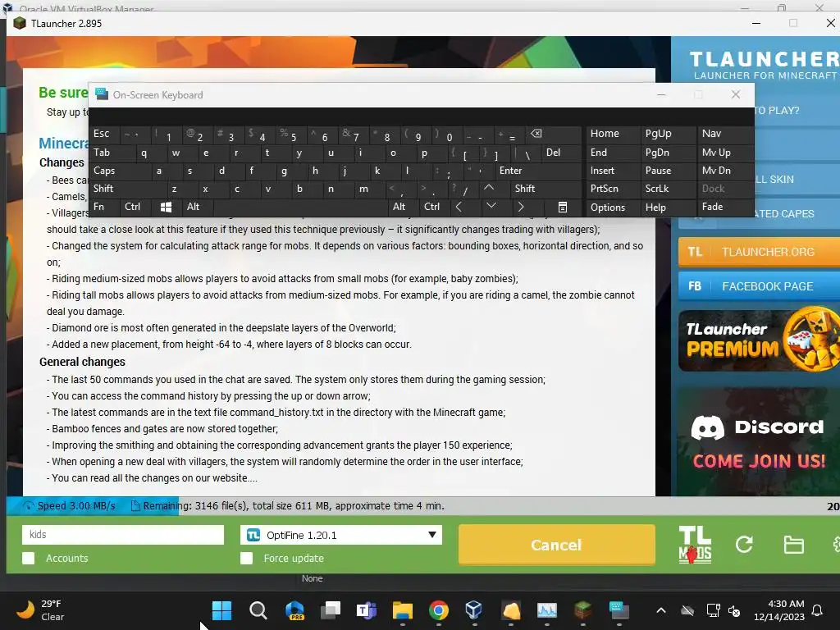Viewport: 840px width, 630px height.
Task: Open Google Chrome from taskbar
Action: click(x=438, y=610)
